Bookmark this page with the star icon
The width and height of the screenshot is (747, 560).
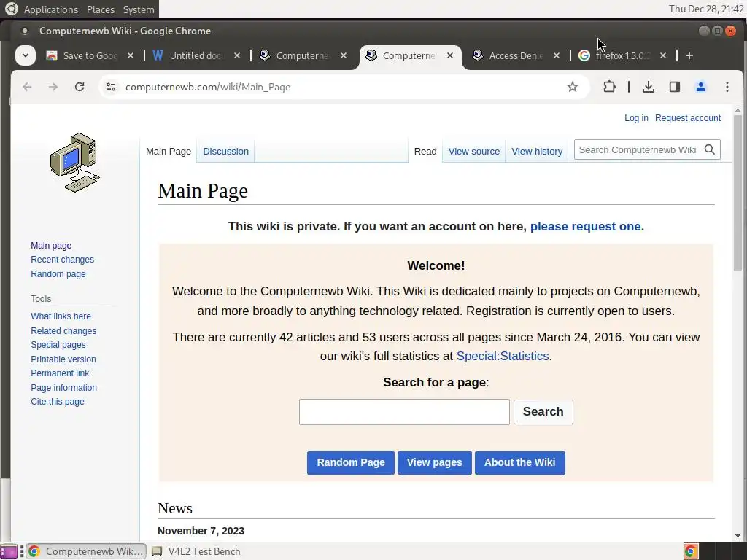(x=573, y=87)
